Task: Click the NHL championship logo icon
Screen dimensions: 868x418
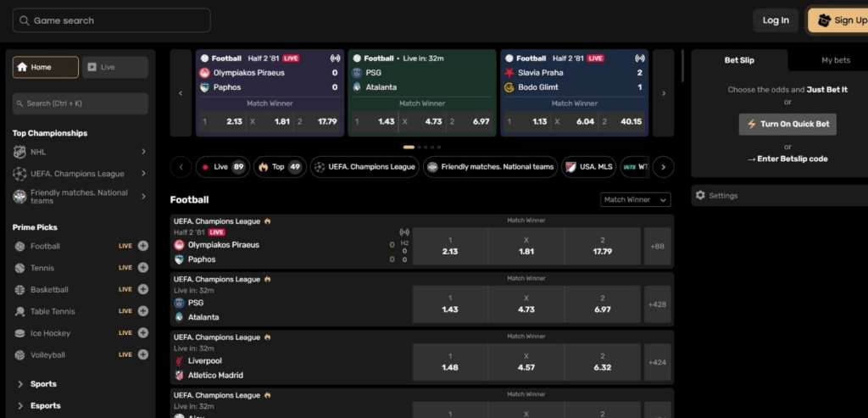Action: click(x=20, y=153)
